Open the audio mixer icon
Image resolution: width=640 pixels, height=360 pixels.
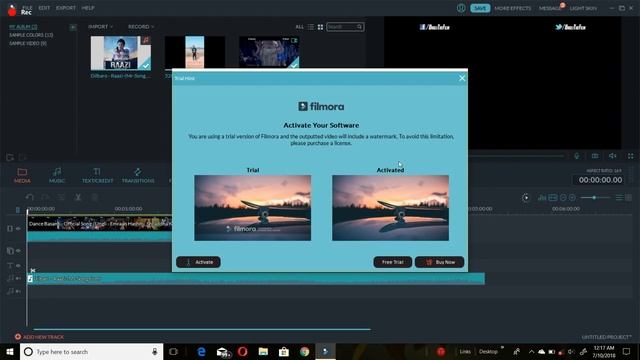tap(542, 198)
